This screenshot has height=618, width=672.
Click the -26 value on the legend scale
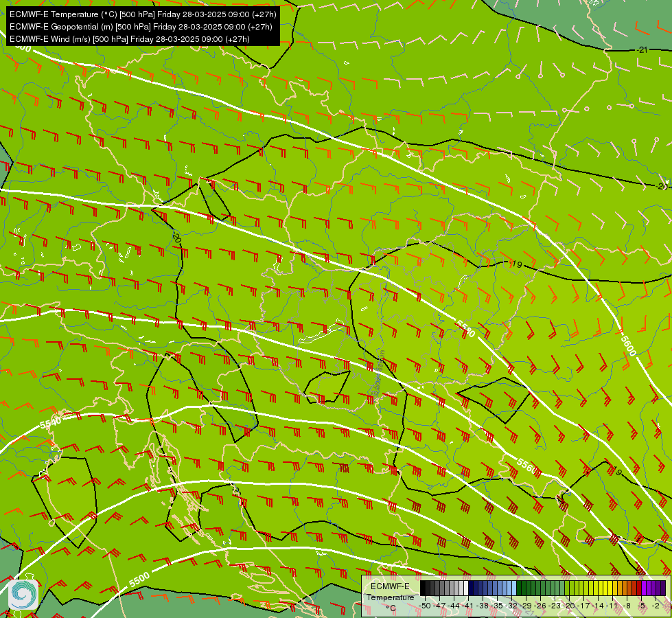click(540, 606)
